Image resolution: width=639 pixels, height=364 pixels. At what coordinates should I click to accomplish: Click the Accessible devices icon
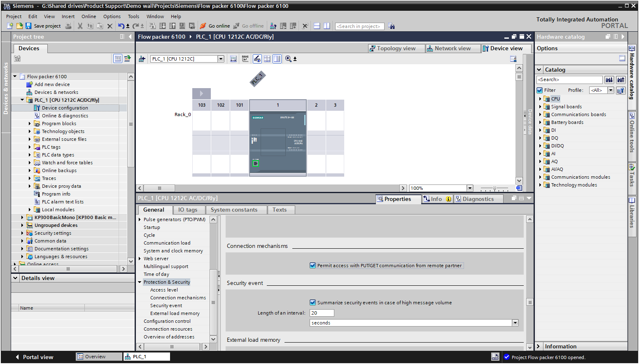273,26
